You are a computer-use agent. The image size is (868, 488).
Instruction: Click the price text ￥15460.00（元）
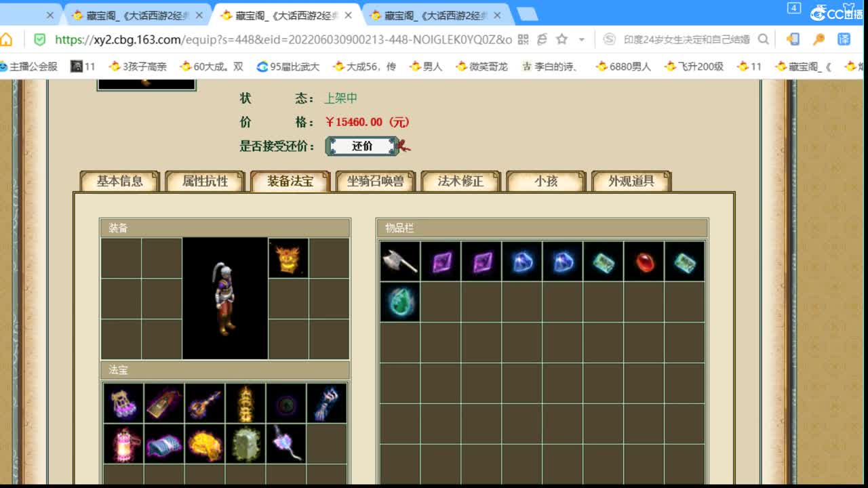coord(368,123)
